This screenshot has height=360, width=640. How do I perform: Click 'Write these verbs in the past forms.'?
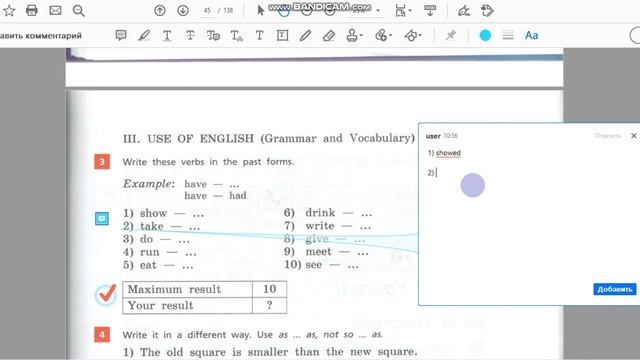point(208,162)
